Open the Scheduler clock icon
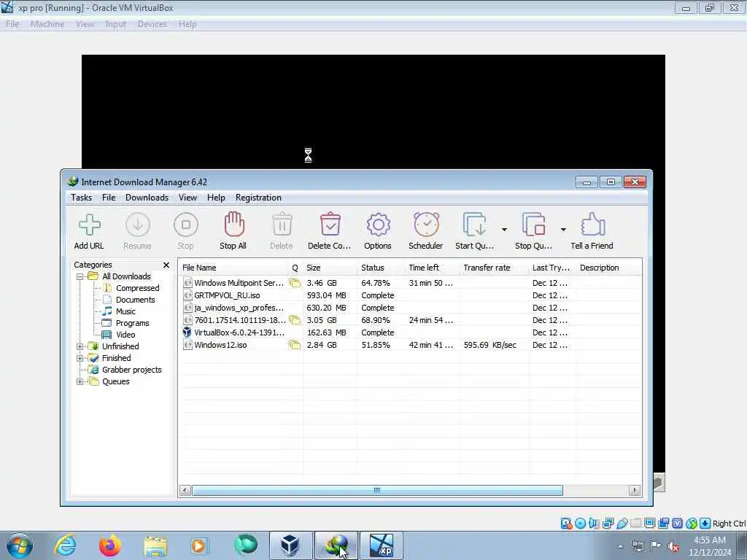Screen dimensions: 747x560 click(x=426, y=225)
